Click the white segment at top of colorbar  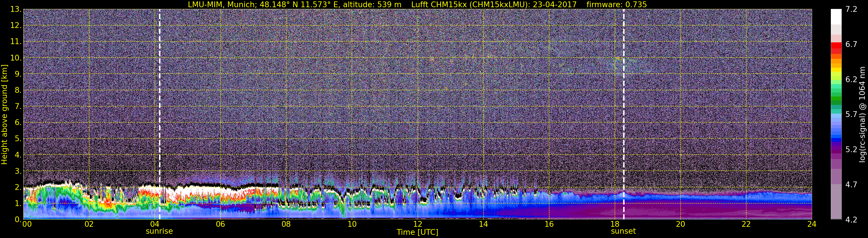pyautogui.click(x=836, y=17)
